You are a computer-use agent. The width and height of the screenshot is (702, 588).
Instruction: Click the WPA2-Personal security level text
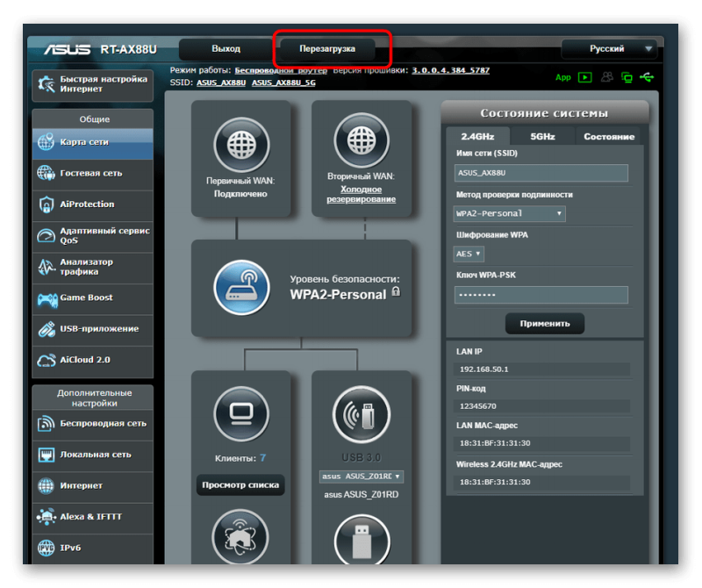[338, 295]
